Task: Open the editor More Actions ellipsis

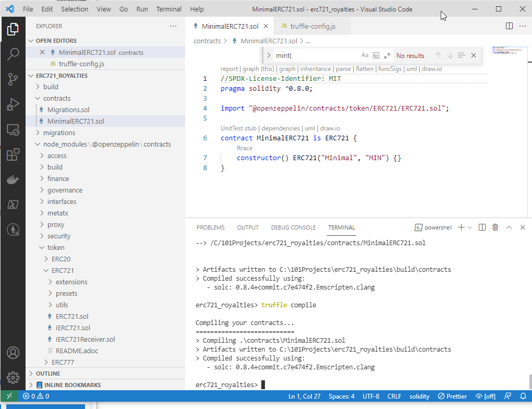Action: (x=523, y=26)
